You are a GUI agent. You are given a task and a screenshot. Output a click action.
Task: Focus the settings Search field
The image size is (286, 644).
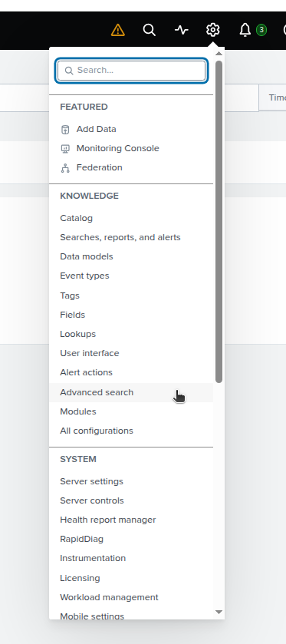[131, 71]
